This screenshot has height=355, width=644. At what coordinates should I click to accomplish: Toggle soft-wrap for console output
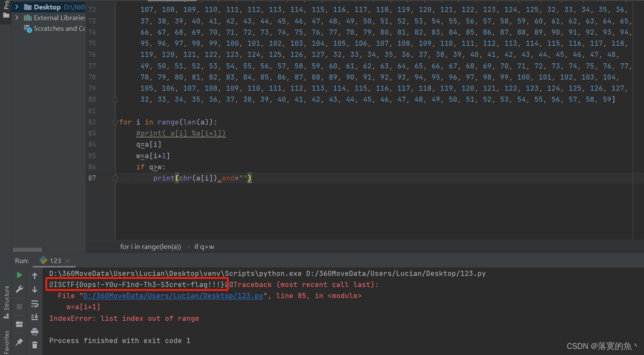35,305
